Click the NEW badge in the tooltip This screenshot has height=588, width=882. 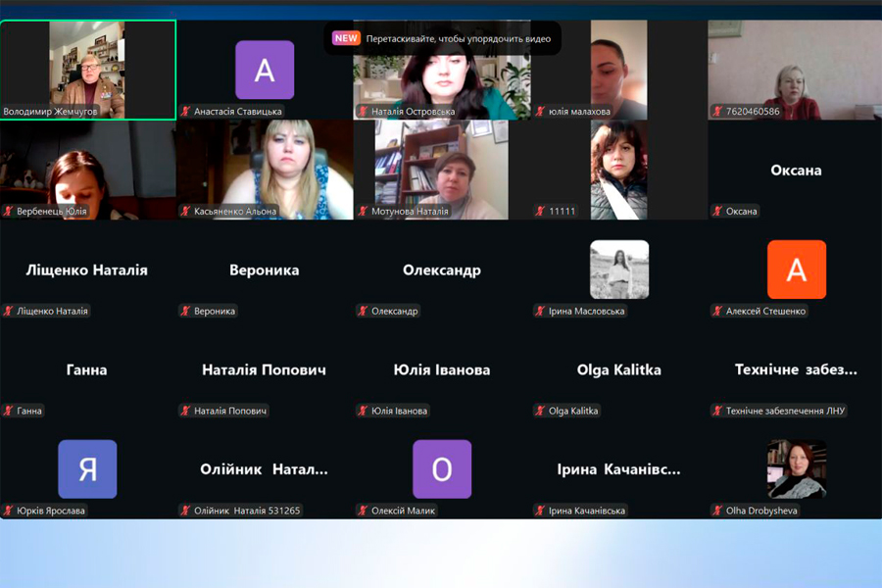pos(346,38)
